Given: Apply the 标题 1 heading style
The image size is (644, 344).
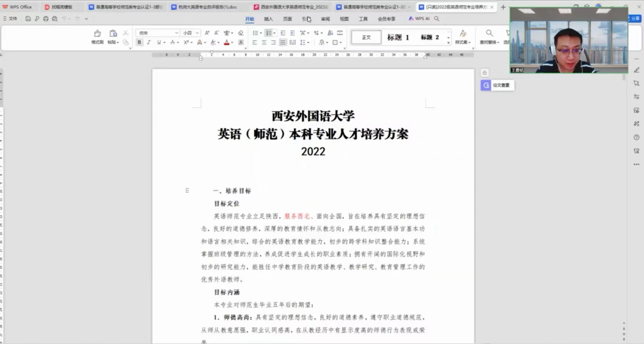Looking at the screenshot, I should click(x=398, y=37).
